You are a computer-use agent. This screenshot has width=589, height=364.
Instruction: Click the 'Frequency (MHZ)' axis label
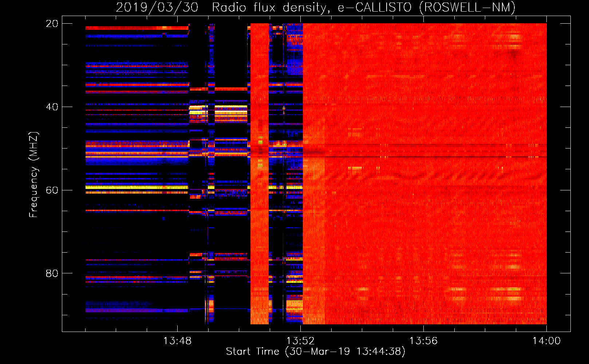coord(33,175)
